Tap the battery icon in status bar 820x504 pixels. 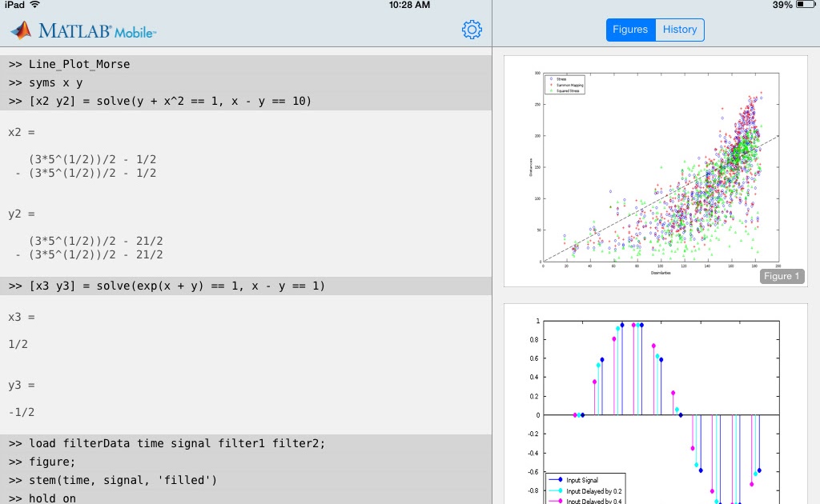pos(806,5)
